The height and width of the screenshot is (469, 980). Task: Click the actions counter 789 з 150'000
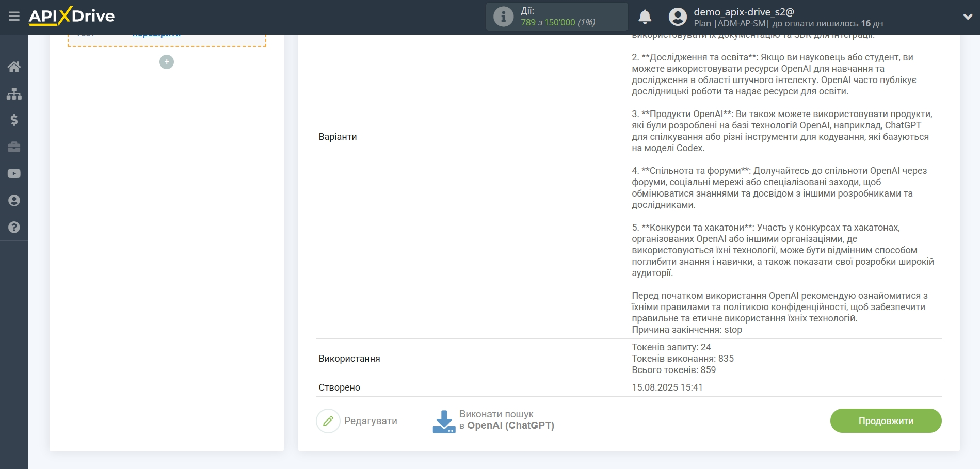point(558,22)
